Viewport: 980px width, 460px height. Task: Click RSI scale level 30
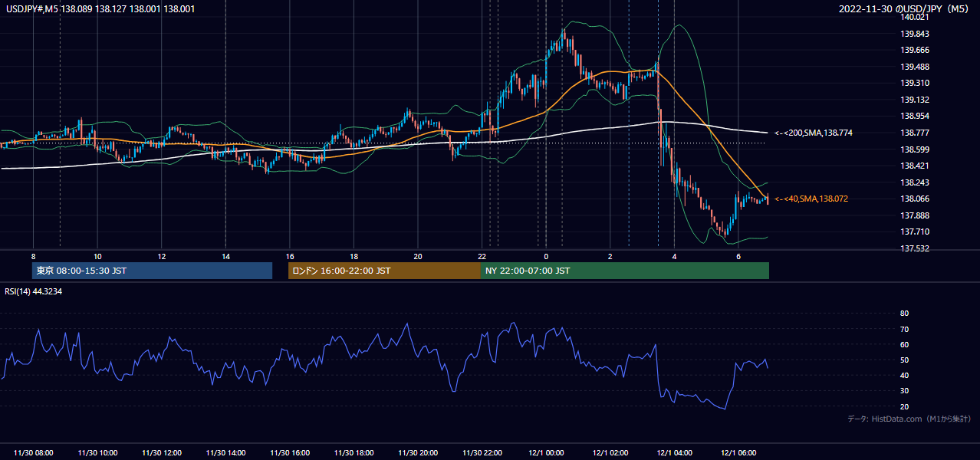pos(904,391)
